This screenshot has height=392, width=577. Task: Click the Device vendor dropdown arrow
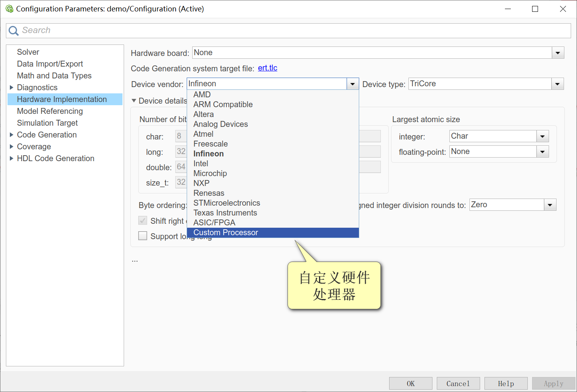point(353,84)
